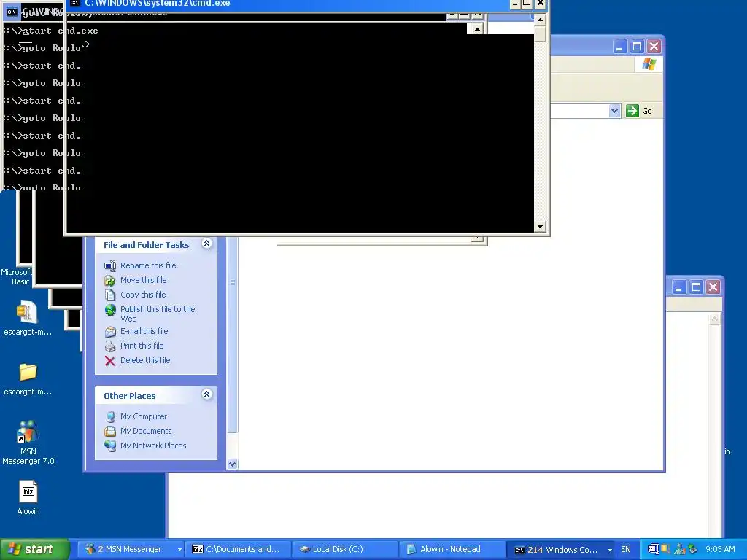Click the MSN Messenger tray icon
This screenshot has height=560, width=747.
click(680, 550)
